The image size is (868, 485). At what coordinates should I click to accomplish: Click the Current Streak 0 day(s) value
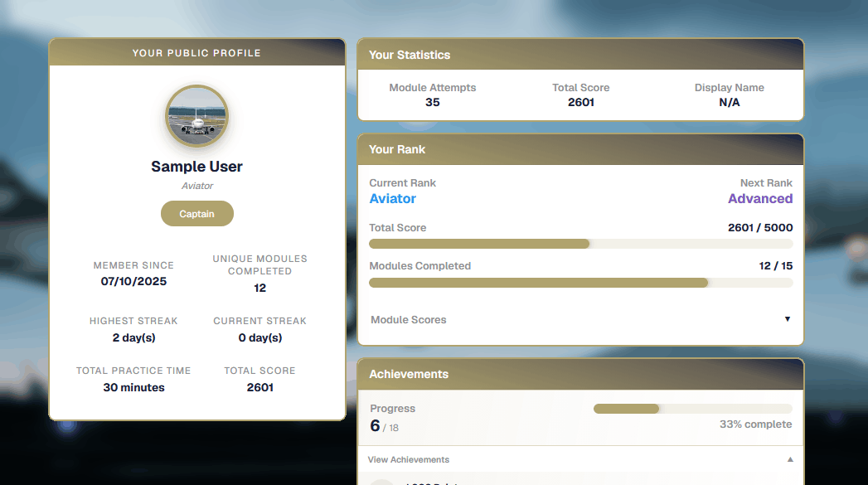coord(260,337)
